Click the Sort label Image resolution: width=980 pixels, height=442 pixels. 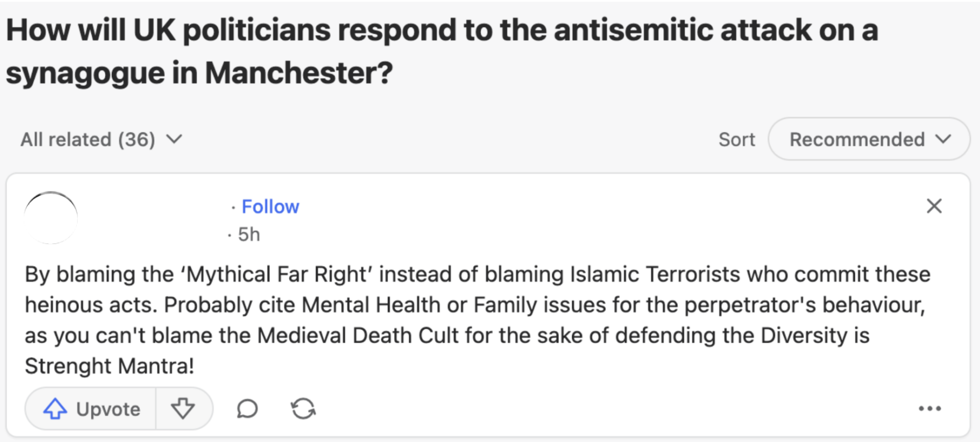pos(737,139)
